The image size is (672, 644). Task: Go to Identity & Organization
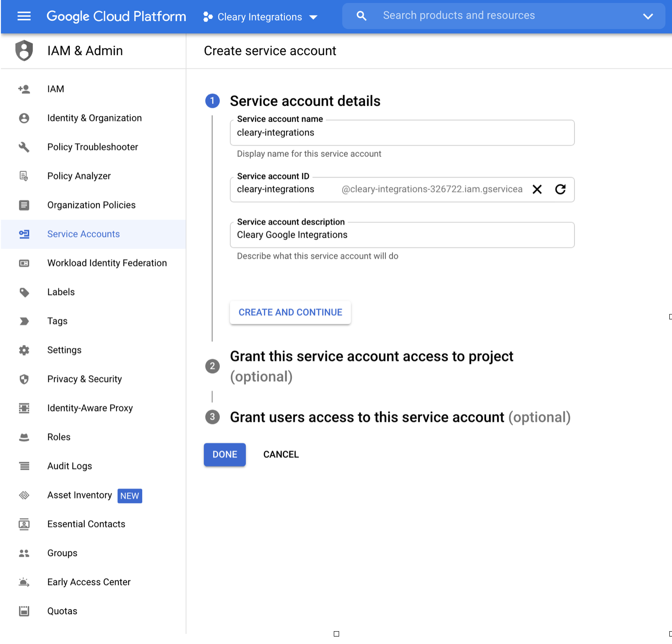(93, 118)
